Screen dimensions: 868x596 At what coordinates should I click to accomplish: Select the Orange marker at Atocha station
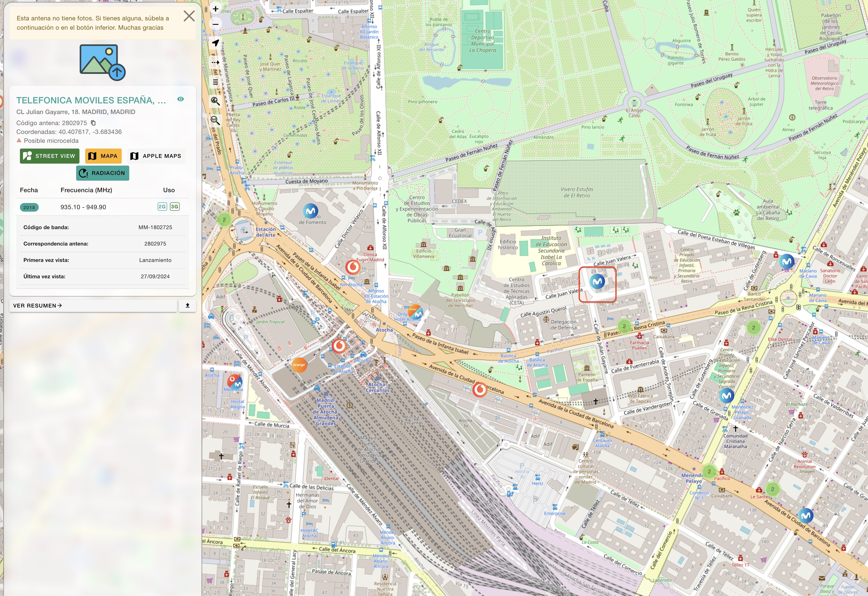point(299,365)
